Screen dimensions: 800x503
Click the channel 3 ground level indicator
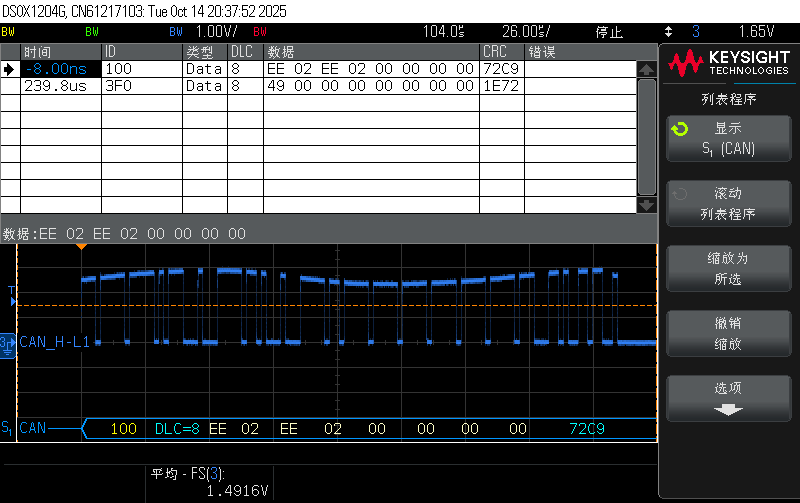point(7,342)
